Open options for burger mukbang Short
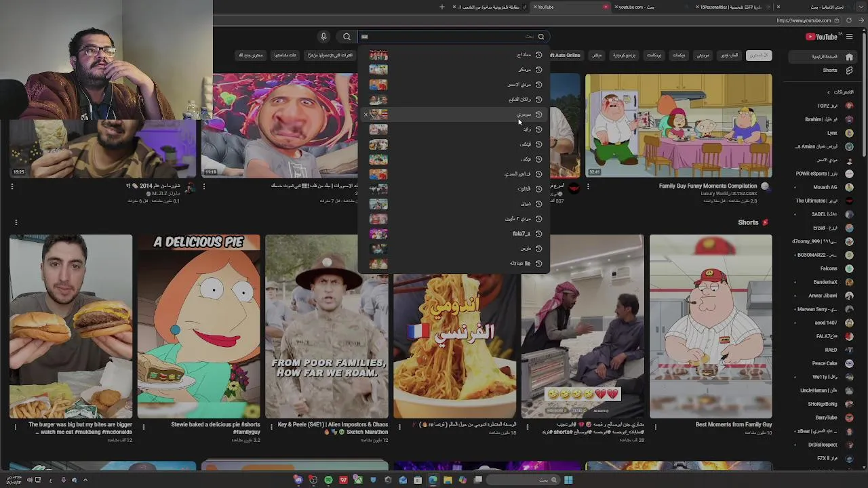 [x=16, y=426]
